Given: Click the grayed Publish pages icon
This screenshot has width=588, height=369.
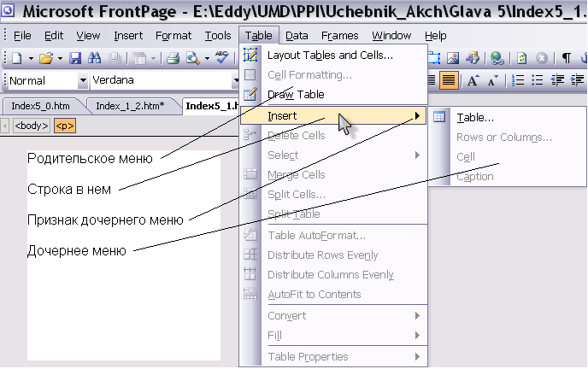Looking at the screenshot, I should pos(115,58).
